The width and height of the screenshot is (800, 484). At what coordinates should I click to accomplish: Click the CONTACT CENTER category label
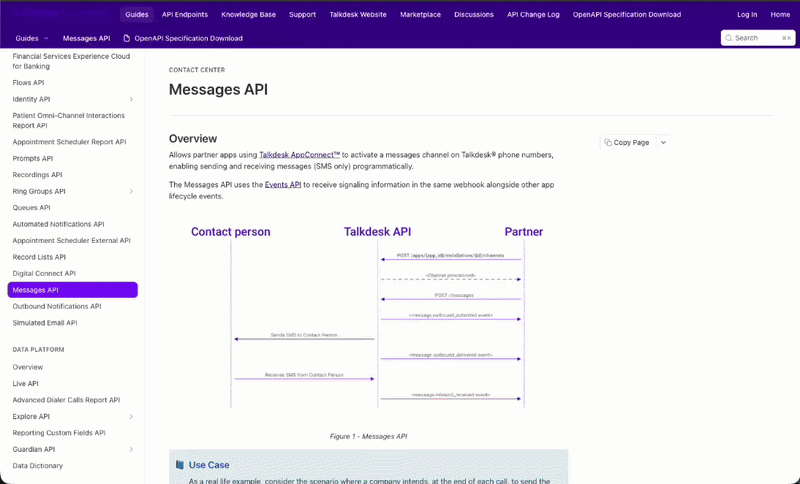197,70
